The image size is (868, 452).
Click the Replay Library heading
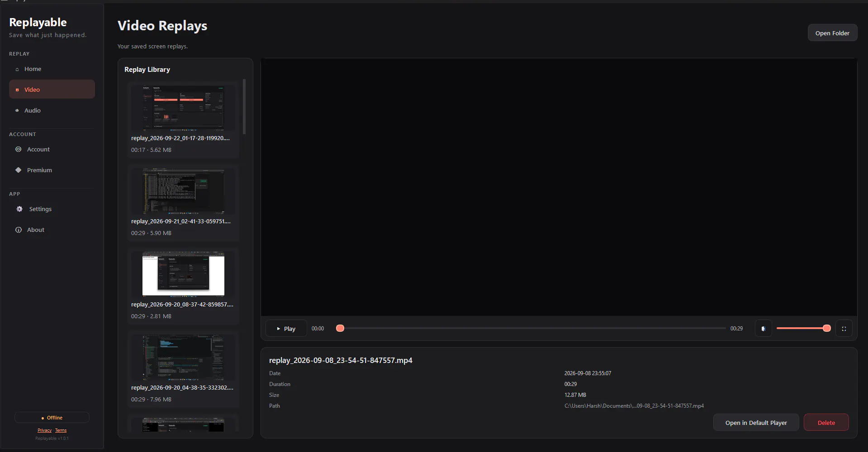147,70
